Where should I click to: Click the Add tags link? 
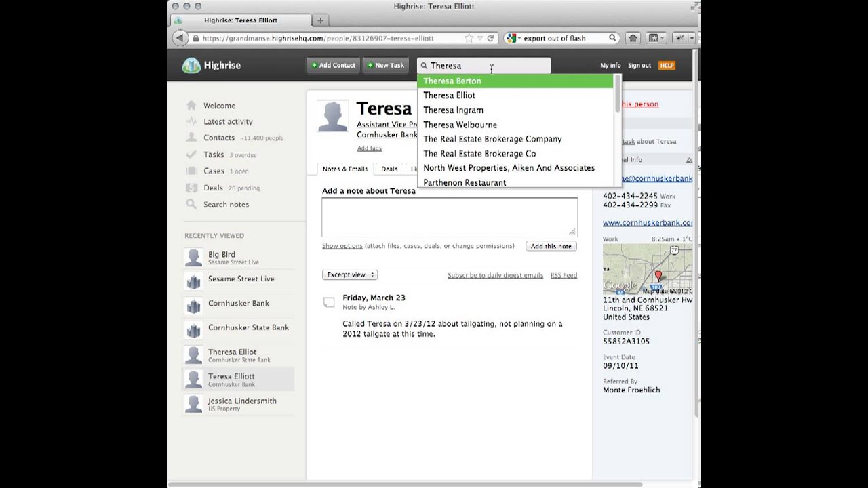[370, 148]
